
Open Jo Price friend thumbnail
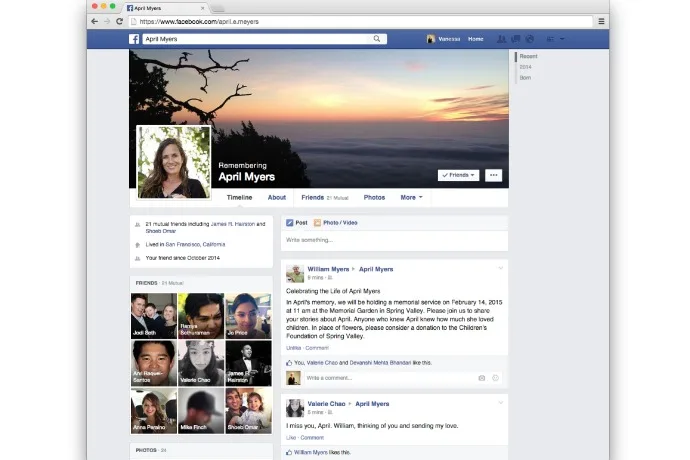click(249, 316)
